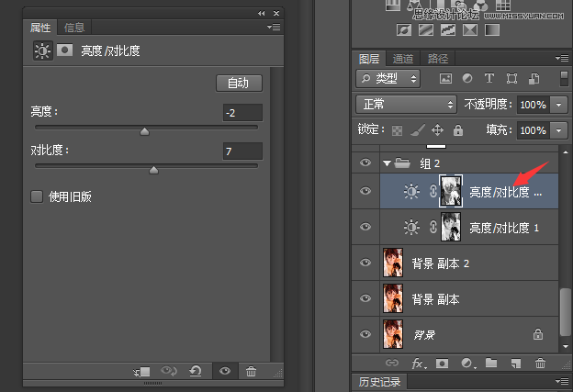The width and height of the screenshot is (573, 392).
Task: Open the Layers panel flyout menu
Action: tap(561, 58)
